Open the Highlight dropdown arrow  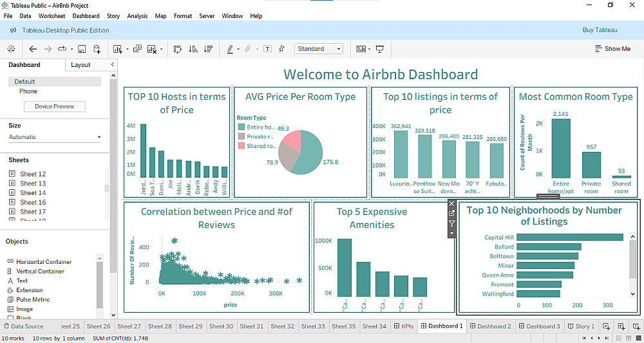tap(238, 50)
